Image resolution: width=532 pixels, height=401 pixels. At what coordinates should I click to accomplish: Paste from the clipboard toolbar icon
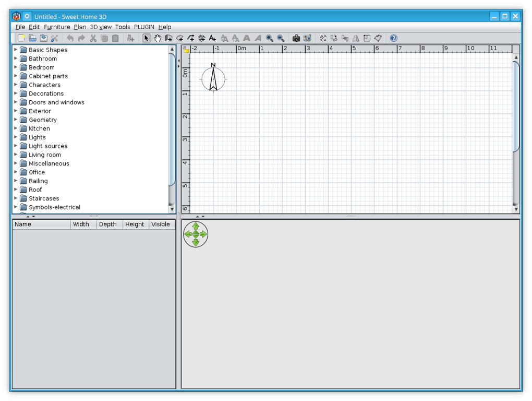click(x=115, y=38)
